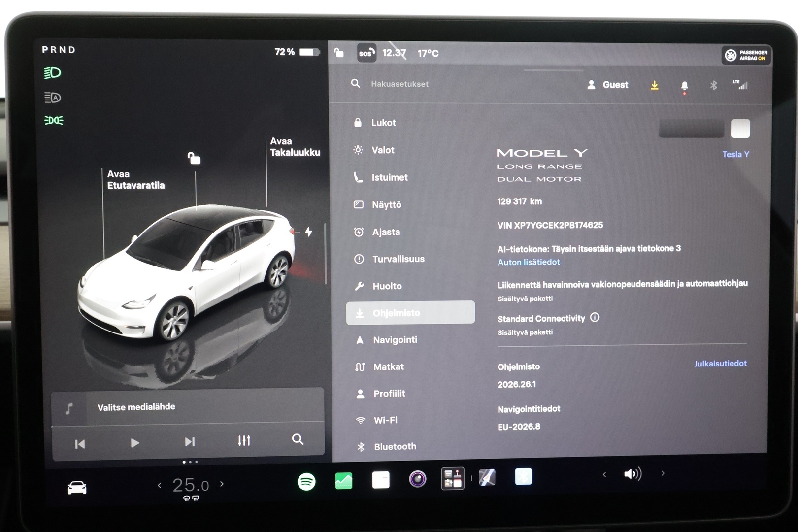Tap the auto high beam indicator
The width and height of the screenshot is (798, 532).
[52, 98]
